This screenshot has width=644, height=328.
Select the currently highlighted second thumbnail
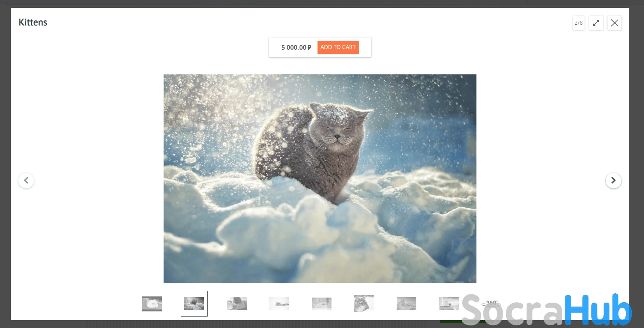coord(194,304)
